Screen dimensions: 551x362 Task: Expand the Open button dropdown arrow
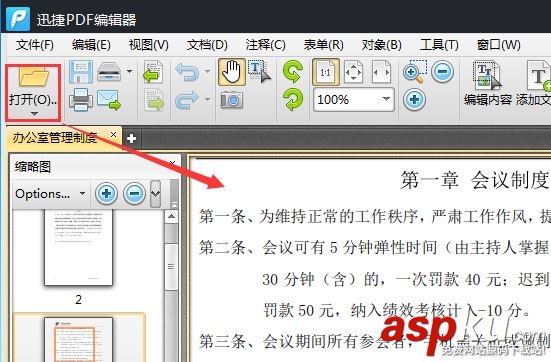pos(34,114)
